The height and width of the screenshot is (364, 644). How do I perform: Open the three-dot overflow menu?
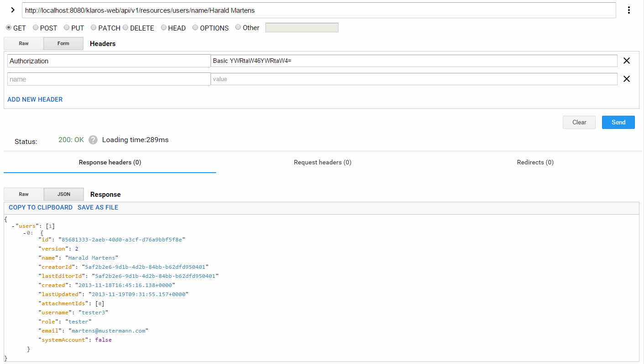point(629,10)
